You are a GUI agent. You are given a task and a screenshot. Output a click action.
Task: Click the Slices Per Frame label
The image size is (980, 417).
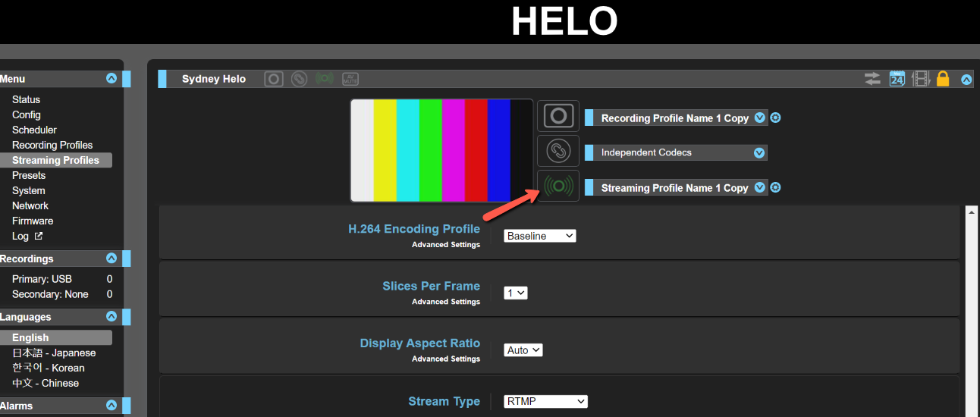tap(431, 286)
